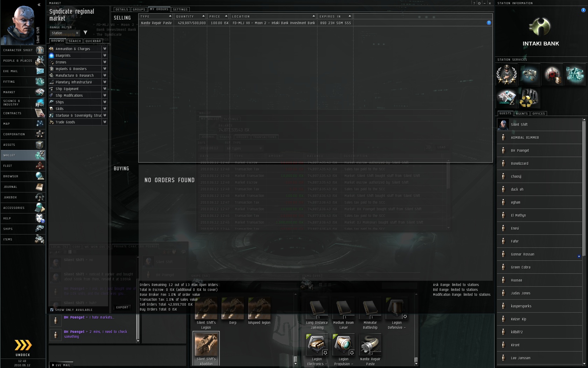Select guest ADMIRAL RIMMER in list
Screen dimensions: 588x368
539,138
